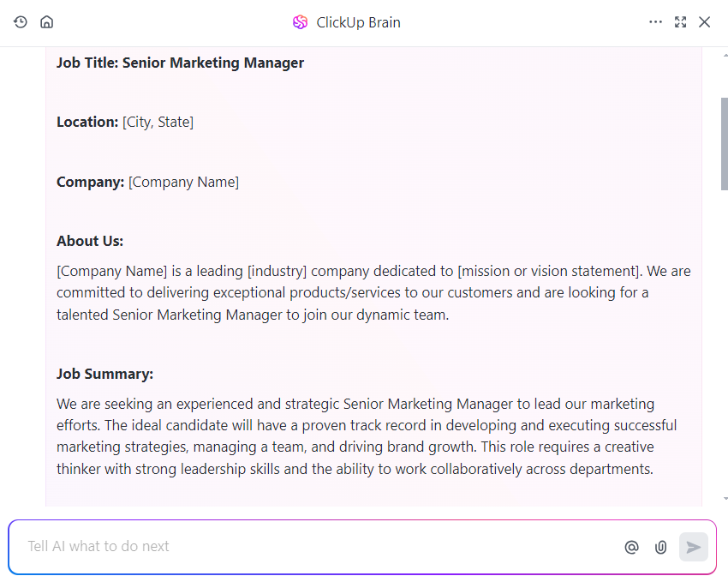
Task: Click the scroll up arrow
Action: [725, 55]
